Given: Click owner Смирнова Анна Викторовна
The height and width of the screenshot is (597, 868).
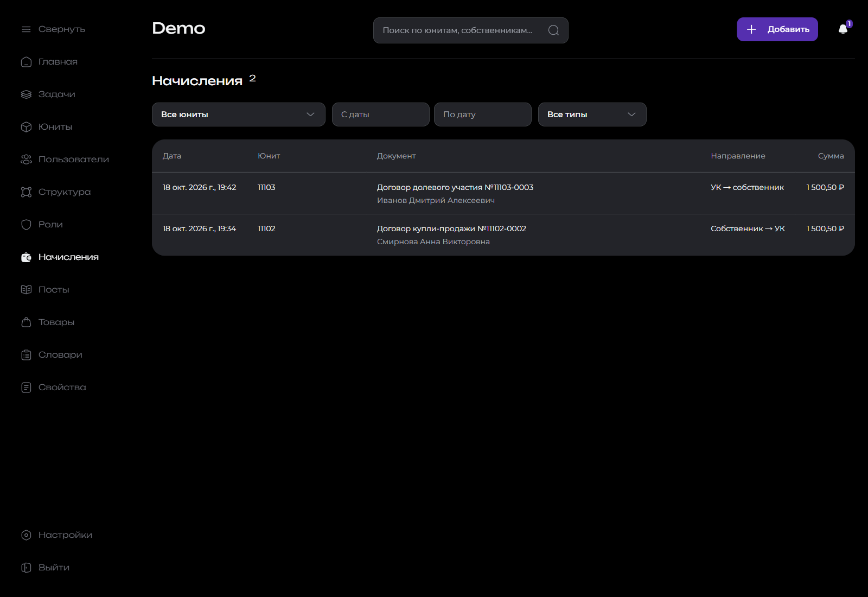Looking at the screenshot, I should [x=433, y=242].
